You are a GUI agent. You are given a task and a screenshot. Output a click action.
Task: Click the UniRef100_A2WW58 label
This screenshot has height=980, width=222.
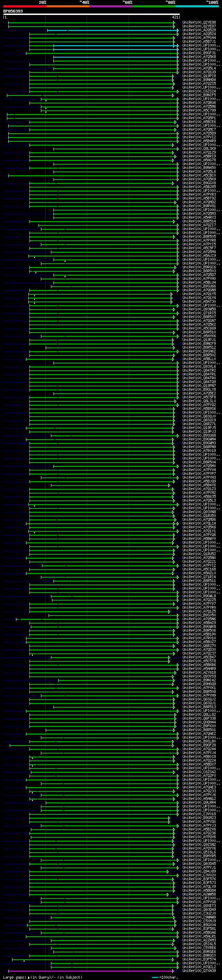coord(199,894)
